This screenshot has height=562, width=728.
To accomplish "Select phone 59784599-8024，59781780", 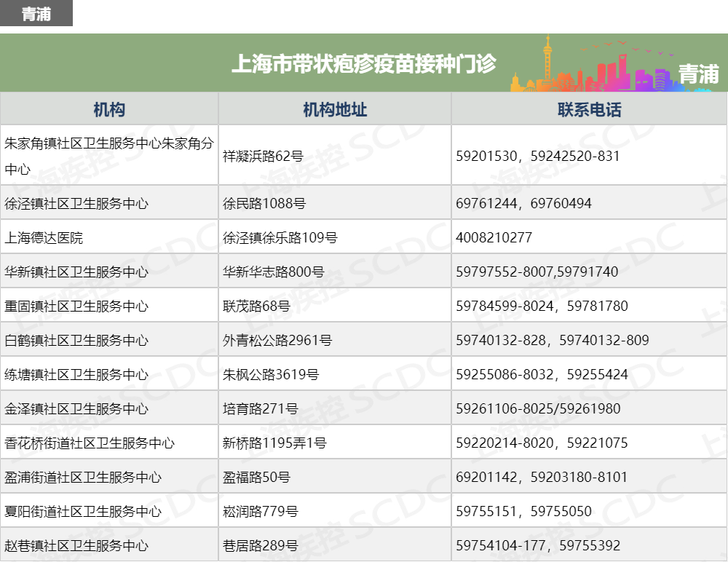I will [542, 306].
